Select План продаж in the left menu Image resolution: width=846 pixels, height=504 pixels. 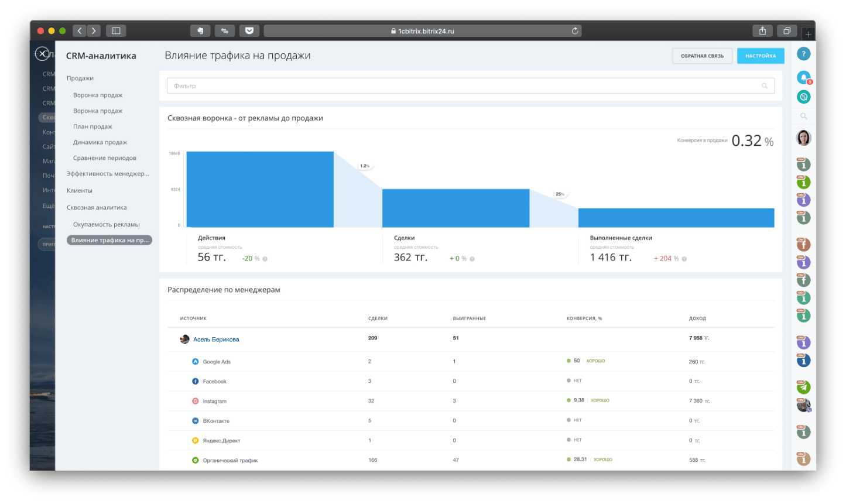[93, 127]
